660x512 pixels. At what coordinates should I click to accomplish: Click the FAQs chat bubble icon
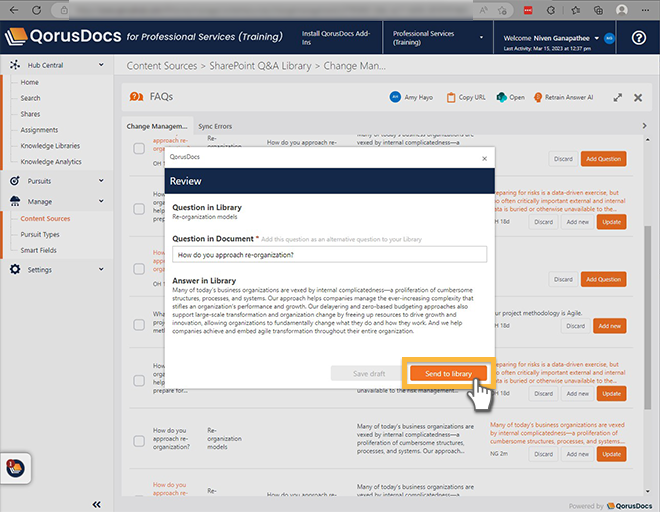click(x=136, y=97)
